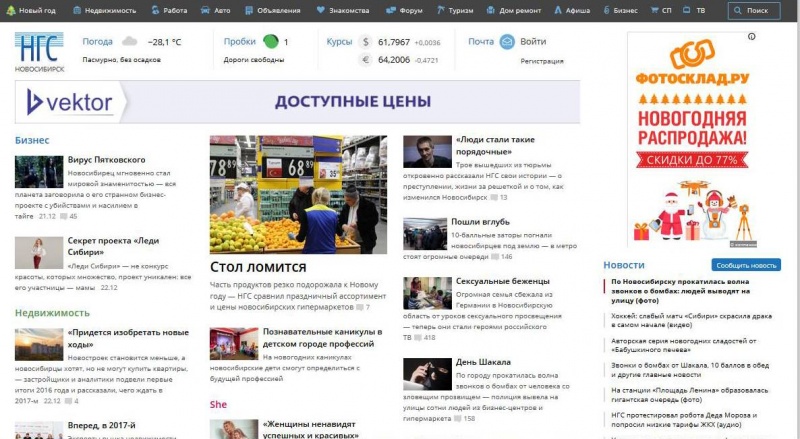This screenshot has height=439, width=800.
Task: Click the Войти login link
Action: pos(533,42)
